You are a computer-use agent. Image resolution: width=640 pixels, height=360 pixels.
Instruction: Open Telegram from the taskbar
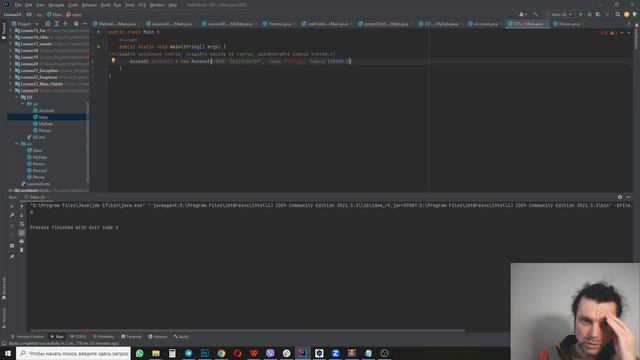click(x=189, y=353)
